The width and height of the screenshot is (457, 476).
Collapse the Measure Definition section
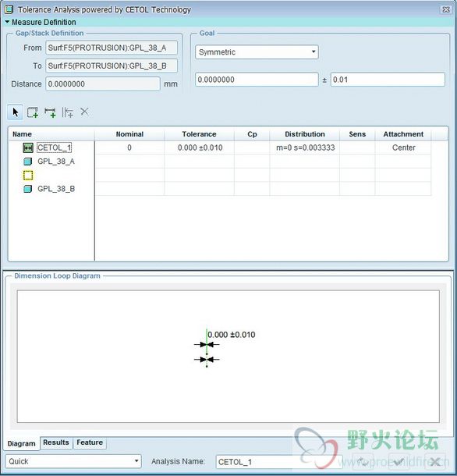7,22
